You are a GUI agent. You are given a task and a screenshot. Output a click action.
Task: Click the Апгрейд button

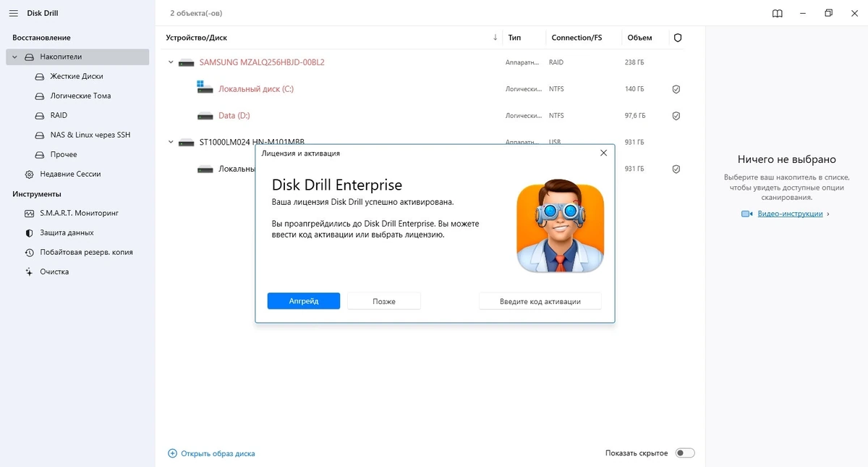pos(304,301)
